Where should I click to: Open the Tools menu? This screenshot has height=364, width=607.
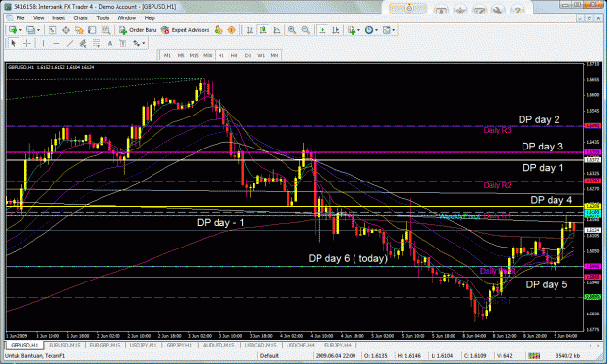click(x=103, y=17)
